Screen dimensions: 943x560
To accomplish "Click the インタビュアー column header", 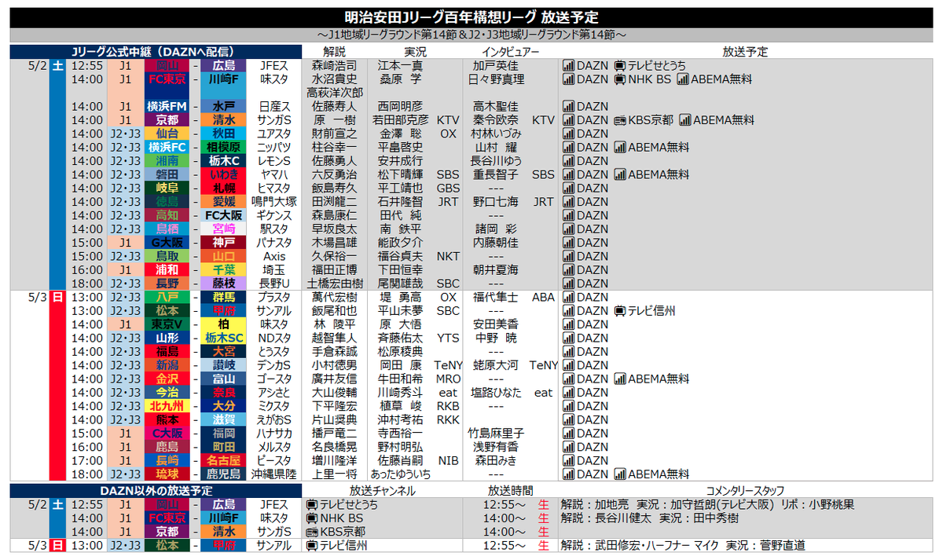I will click(x=510, y=52).
